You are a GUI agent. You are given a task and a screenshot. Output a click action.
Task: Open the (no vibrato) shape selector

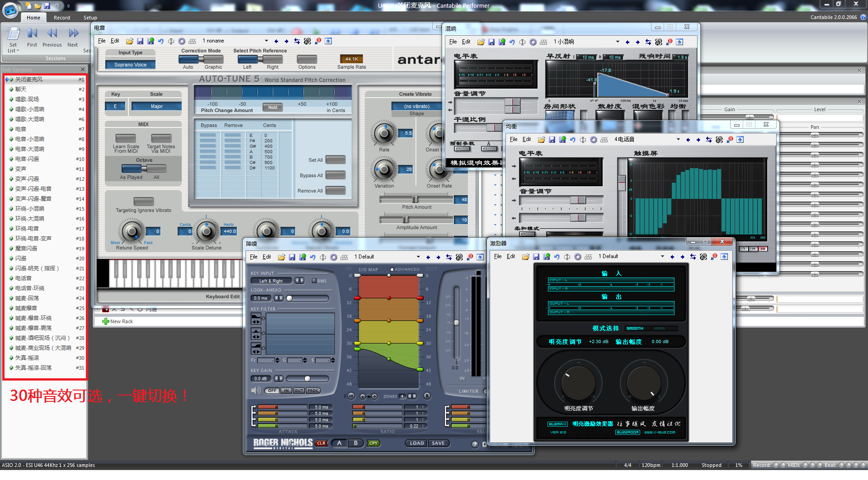[417, 106]
